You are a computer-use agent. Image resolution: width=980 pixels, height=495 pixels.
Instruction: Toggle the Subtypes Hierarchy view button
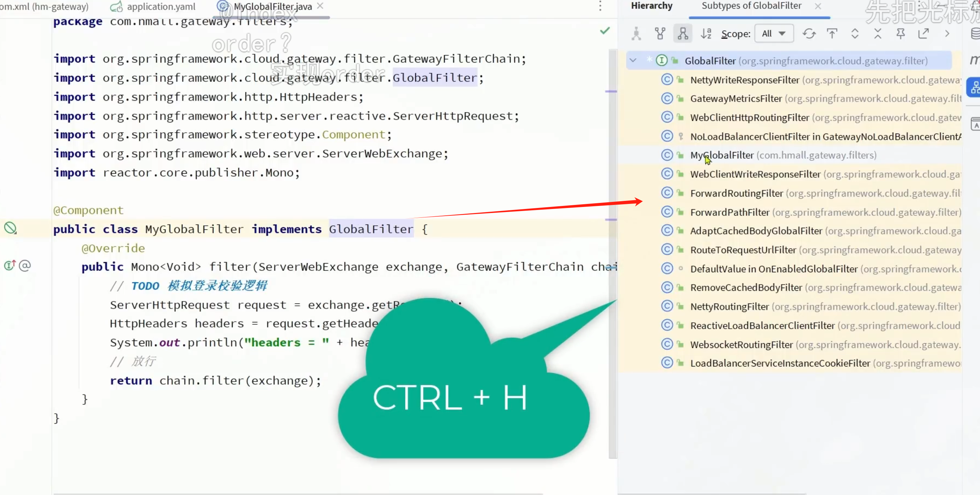click(682, 34)
